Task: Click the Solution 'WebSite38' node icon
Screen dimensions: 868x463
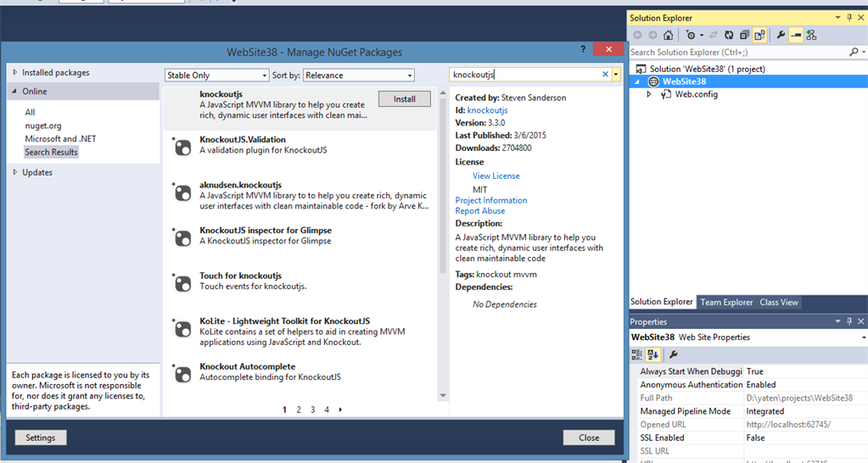Action: [641, 69]
